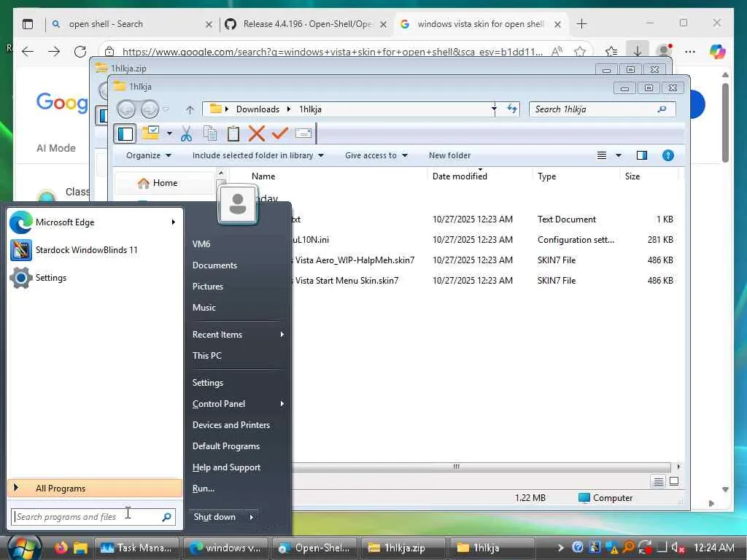The image size is (747, 560).
Task: Click the change view list icon
Action: [x=602, y=155]
